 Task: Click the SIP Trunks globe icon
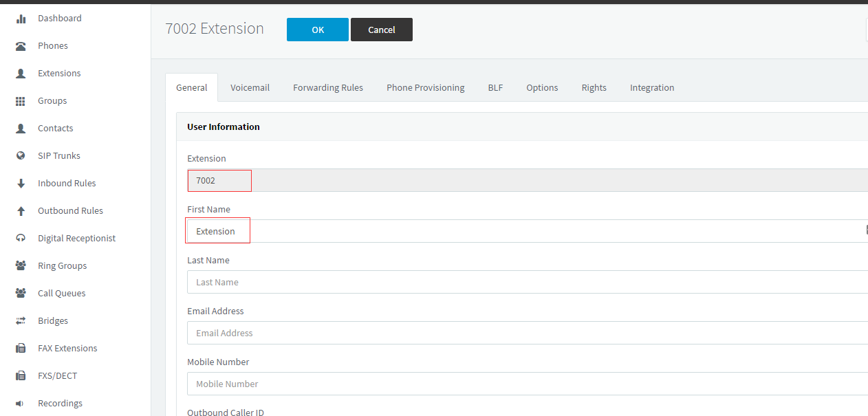21,156
